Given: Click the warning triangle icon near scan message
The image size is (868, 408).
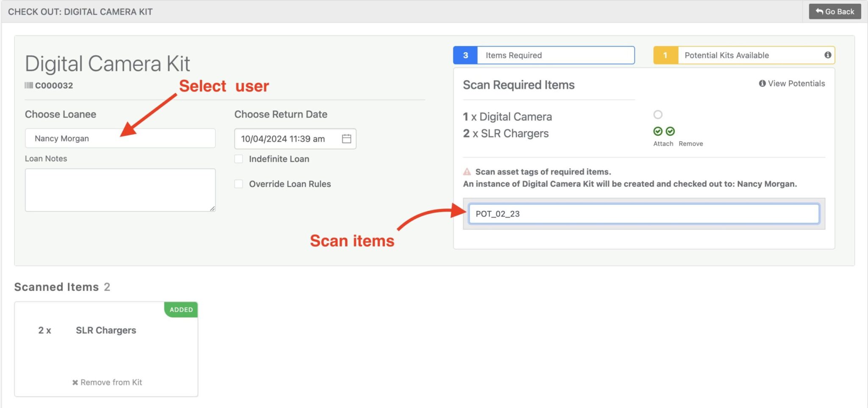Looking at the screenshot, I should [x=467, y=172].
